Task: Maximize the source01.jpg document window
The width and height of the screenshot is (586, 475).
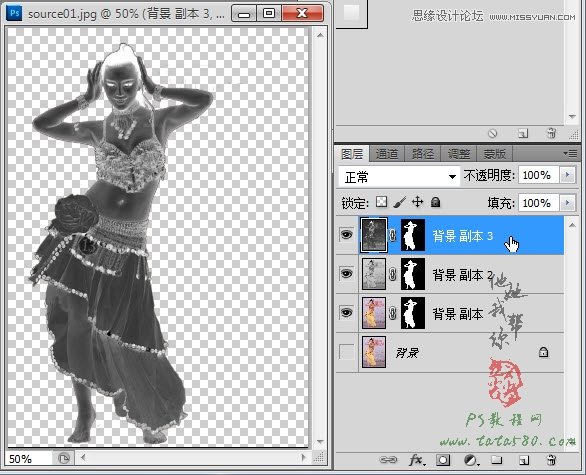Action: click(x=269, y=13)
